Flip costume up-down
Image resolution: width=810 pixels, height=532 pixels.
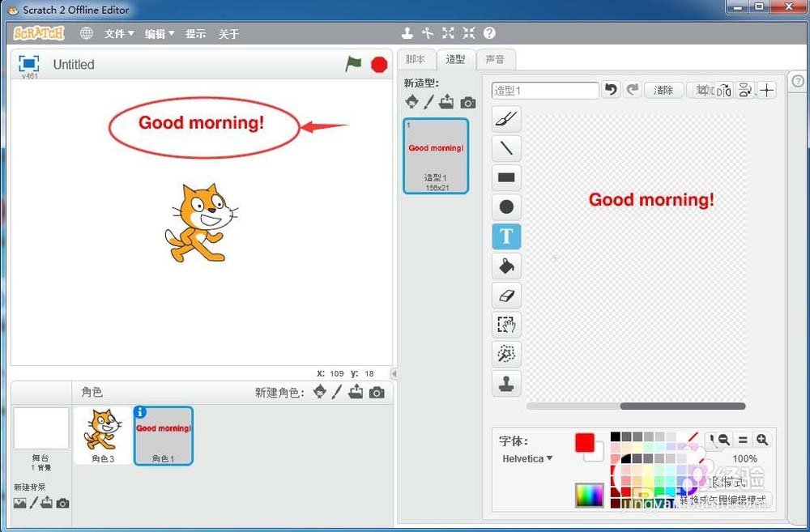(745, 91)
